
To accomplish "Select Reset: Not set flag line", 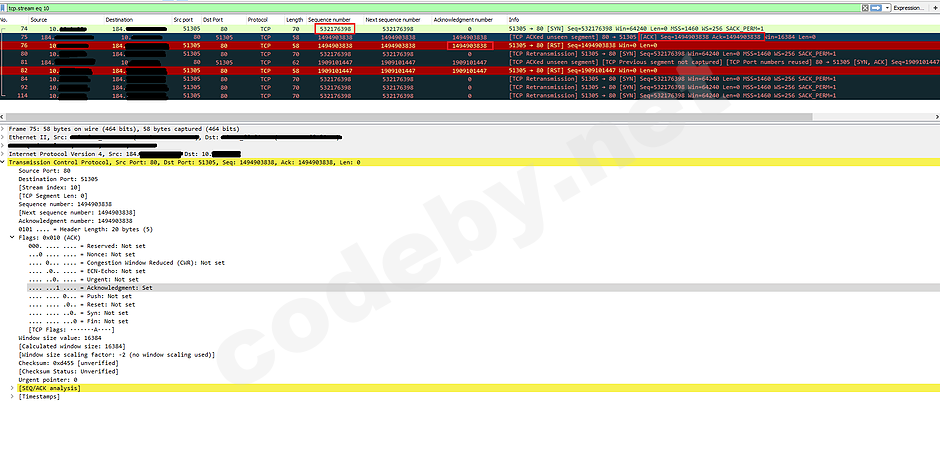I will [82, 305].
